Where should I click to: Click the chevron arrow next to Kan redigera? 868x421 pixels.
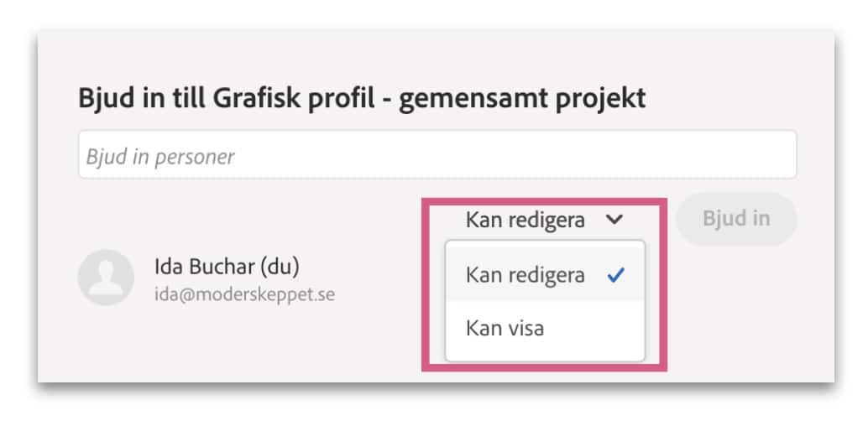pyautogui.click(x=614, y=221)
